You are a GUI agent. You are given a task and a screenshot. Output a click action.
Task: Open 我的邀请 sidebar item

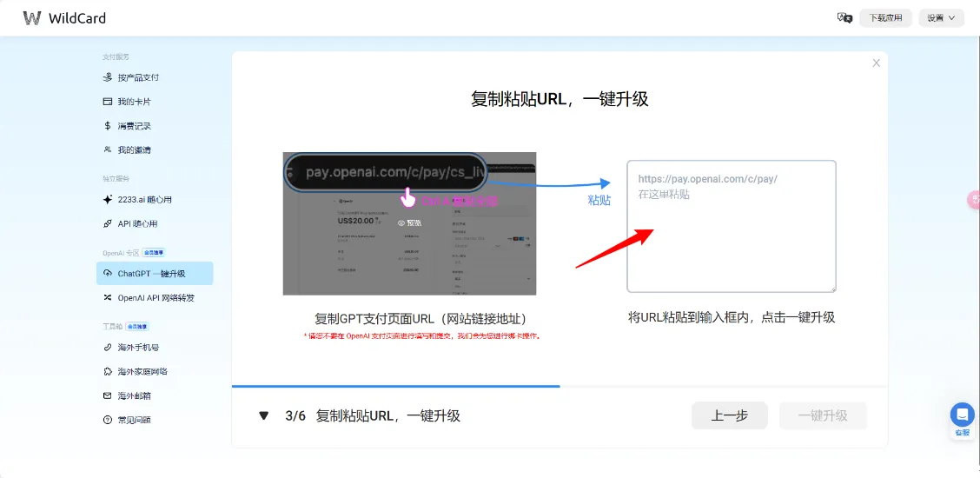click(x=134, y=150)
